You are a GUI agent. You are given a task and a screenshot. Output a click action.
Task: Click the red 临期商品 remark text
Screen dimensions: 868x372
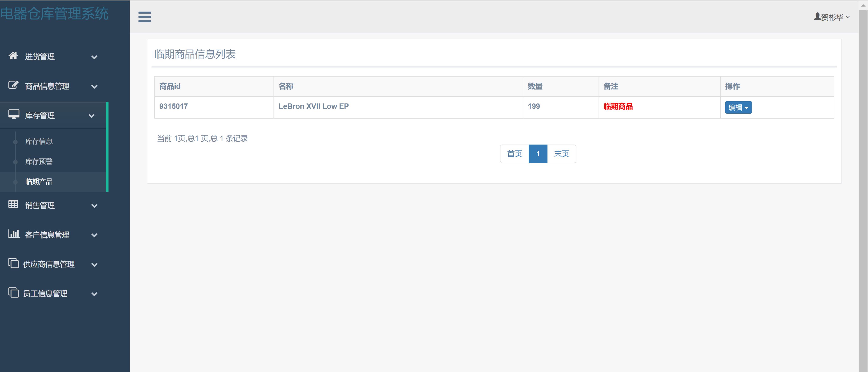click(618, 106)
